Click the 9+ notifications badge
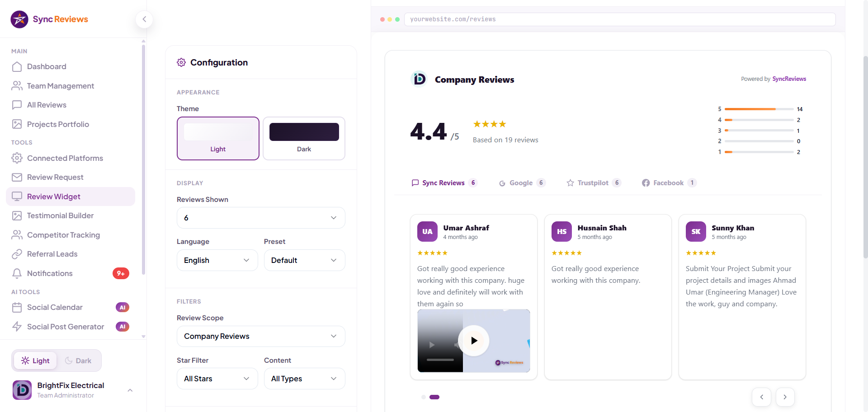The width and height of the screenshot is (868, 412). point(121,273)
